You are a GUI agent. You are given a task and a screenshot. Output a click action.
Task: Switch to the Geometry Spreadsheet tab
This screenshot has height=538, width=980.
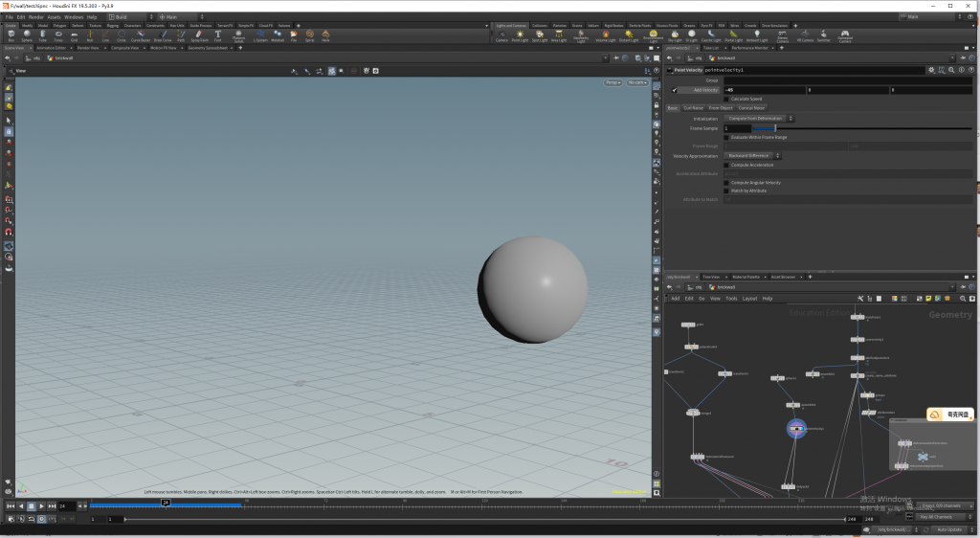tap(208, 48)
